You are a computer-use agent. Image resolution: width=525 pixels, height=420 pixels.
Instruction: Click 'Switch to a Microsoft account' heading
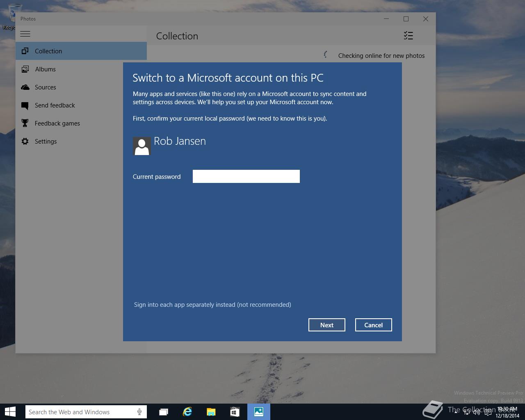(228, 78)
